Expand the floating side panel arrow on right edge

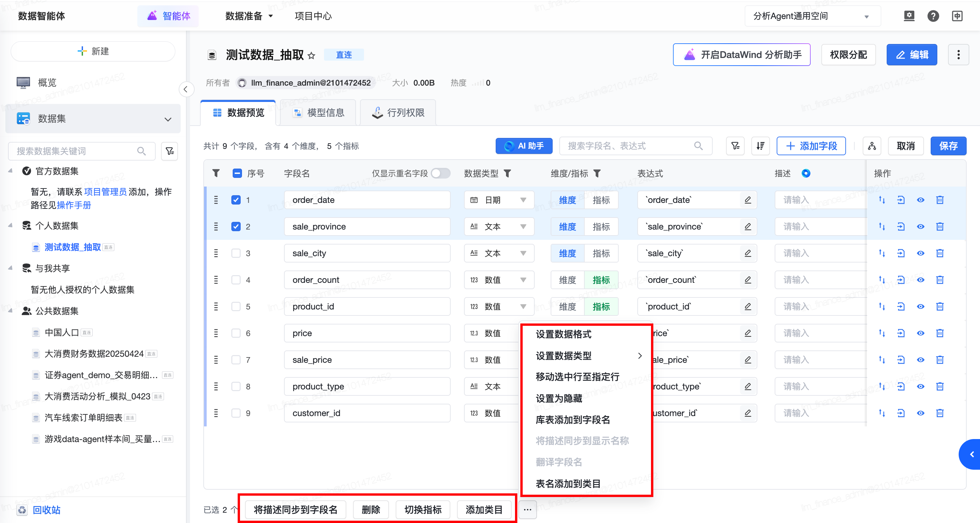[971, 454]
